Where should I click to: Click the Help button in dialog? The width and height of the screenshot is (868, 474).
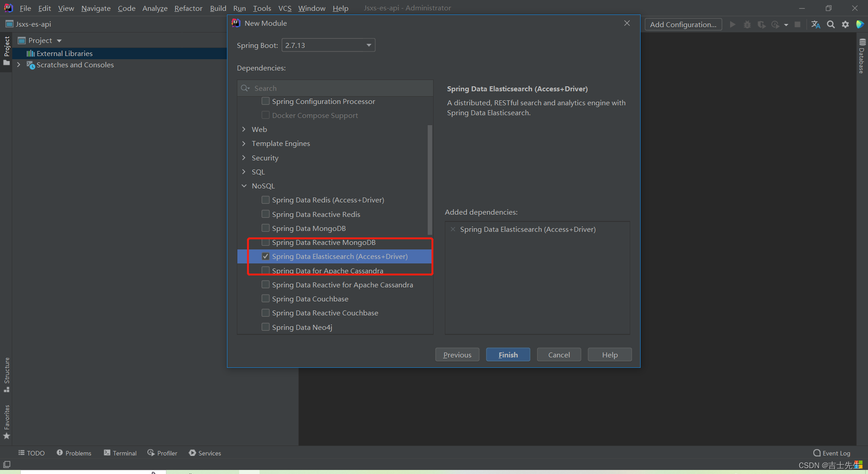click(609, 355)
